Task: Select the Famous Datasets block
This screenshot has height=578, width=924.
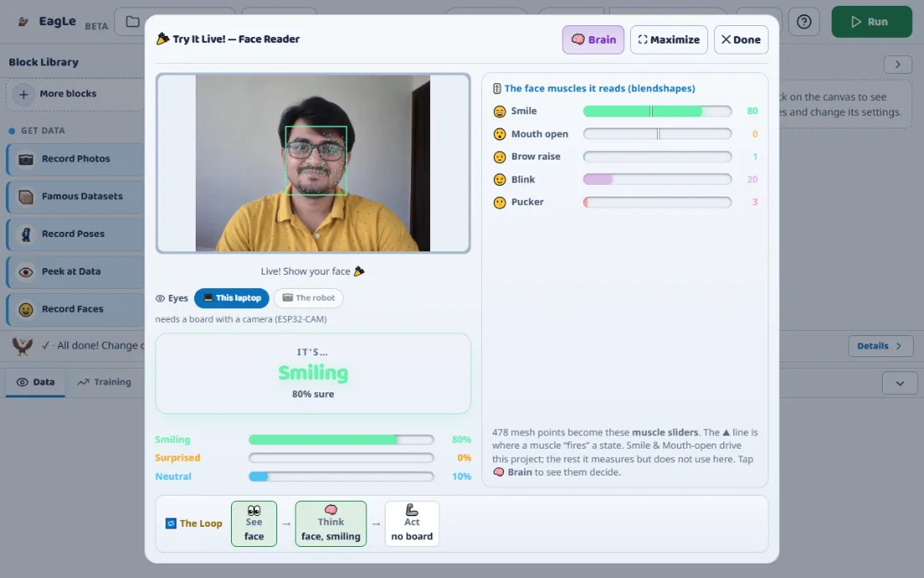Action: [x=76, y=197]
